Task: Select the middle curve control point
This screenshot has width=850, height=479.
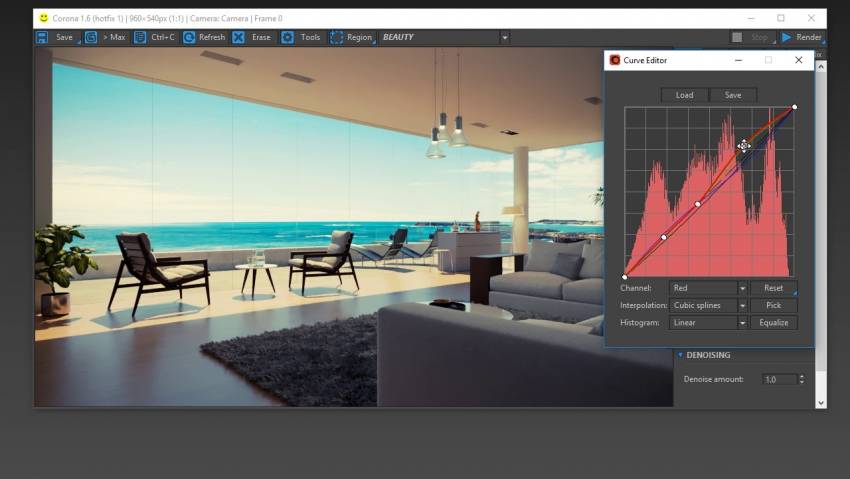Action: tap(698, 204)
